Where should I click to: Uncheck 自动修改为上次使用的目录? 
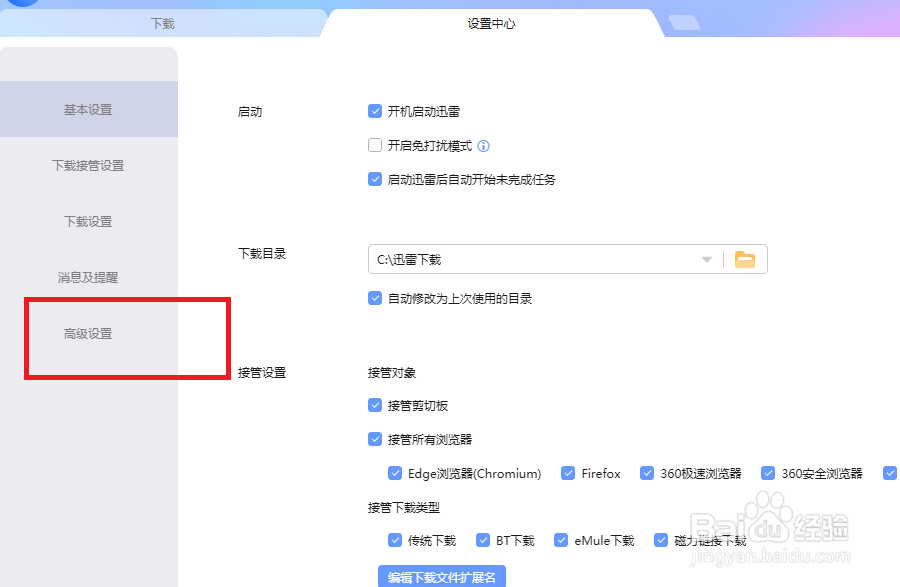pos(375,297)
